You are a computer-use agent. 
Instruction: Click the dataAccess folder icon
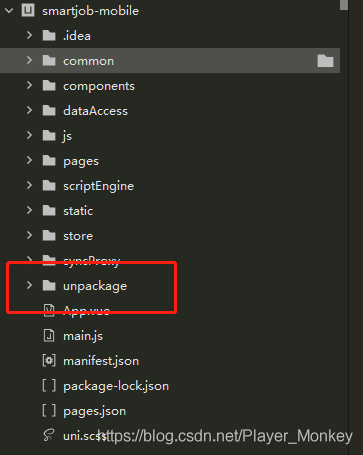click(49, 111)
